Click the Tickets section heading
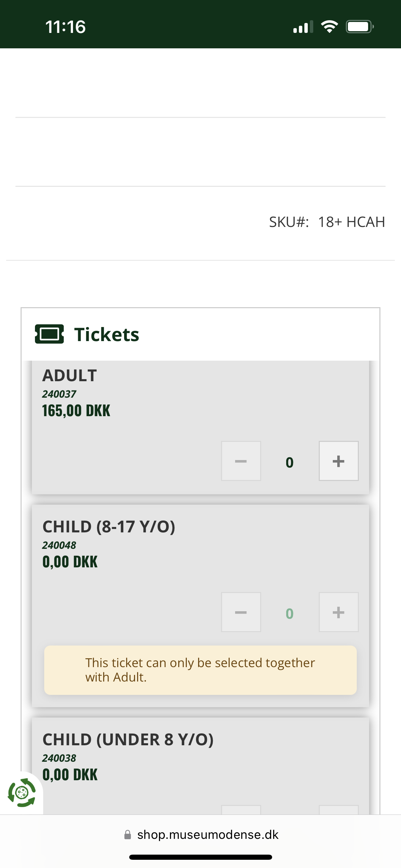401x868 pixels. (107, 335)
